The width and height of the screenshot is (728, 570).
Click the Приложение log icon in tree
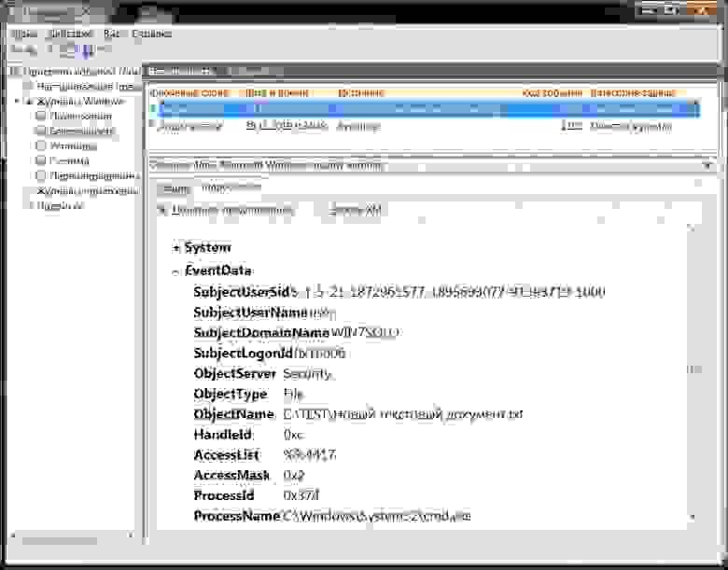click(41, 116)
